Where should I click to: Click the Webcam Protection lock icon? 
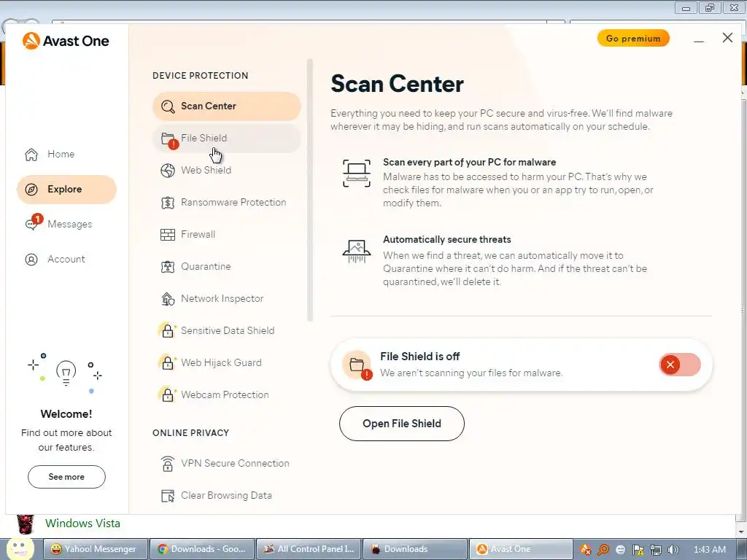(x=168, y=395)
